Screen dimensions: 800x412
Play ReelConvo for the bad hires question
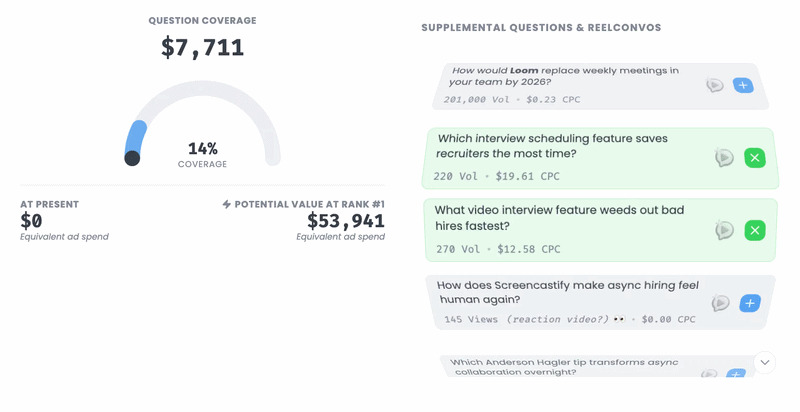coord(724,230)
